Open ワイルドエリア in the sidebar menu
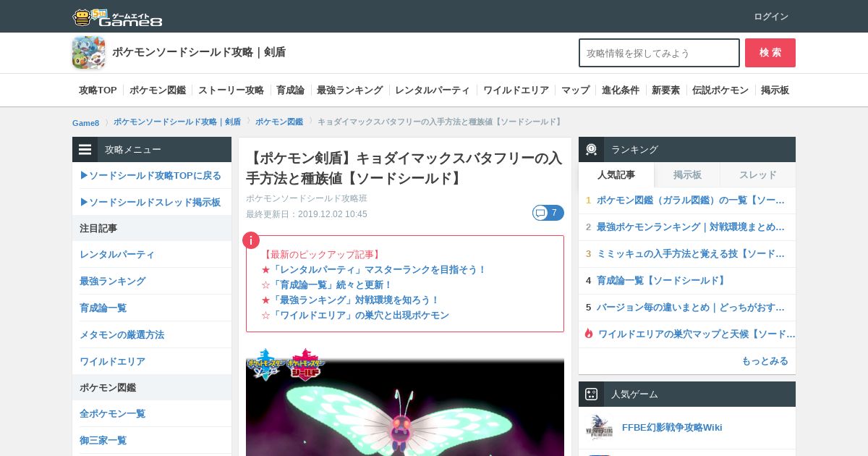Image resolution: width=868 pixels, height=456 pixels. tap(112, 362)
